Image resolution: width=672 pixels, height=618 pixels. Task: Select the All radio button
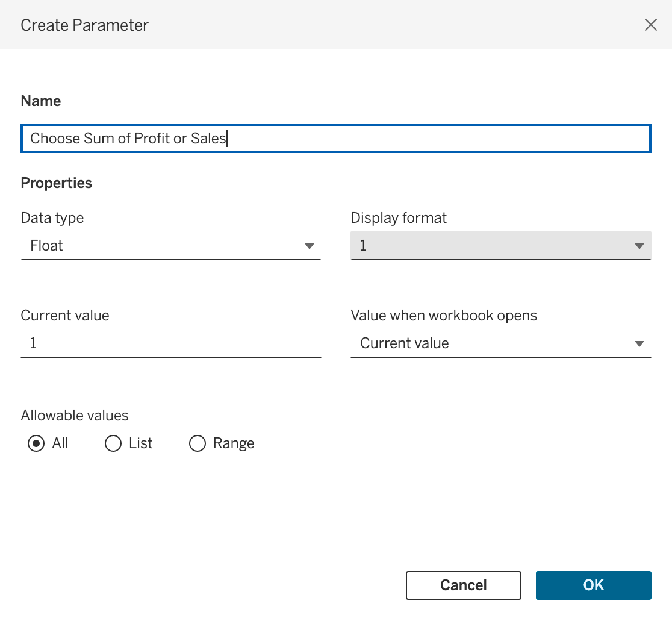[36, 443]
